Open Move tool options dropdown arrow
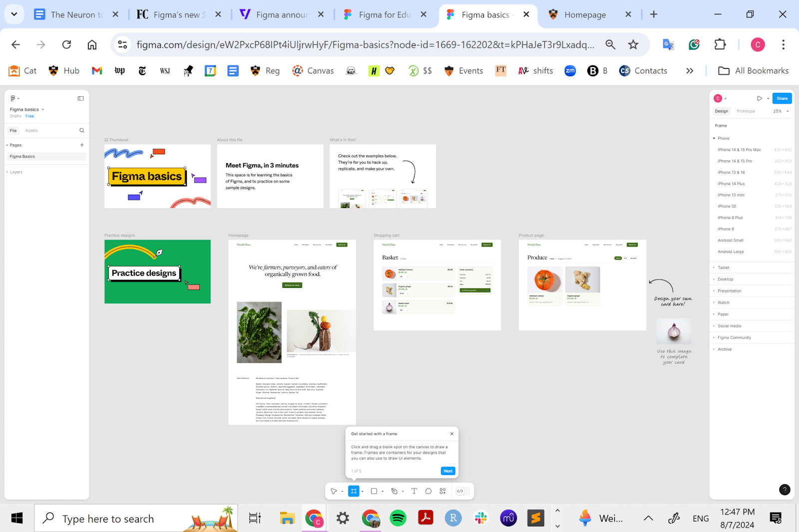The height and width of the screenshot is (532, 799). pos(342,491)
